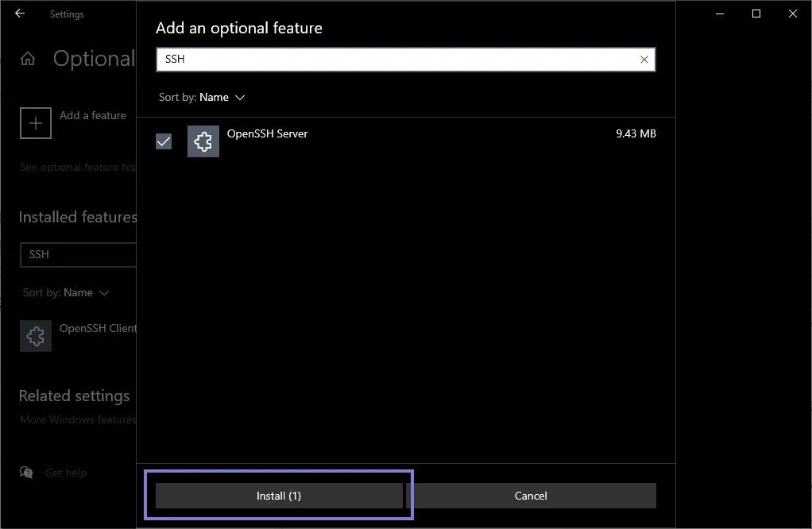
Task: Click the back arrow in Settings title bar
Action: (x=20, y=14)
